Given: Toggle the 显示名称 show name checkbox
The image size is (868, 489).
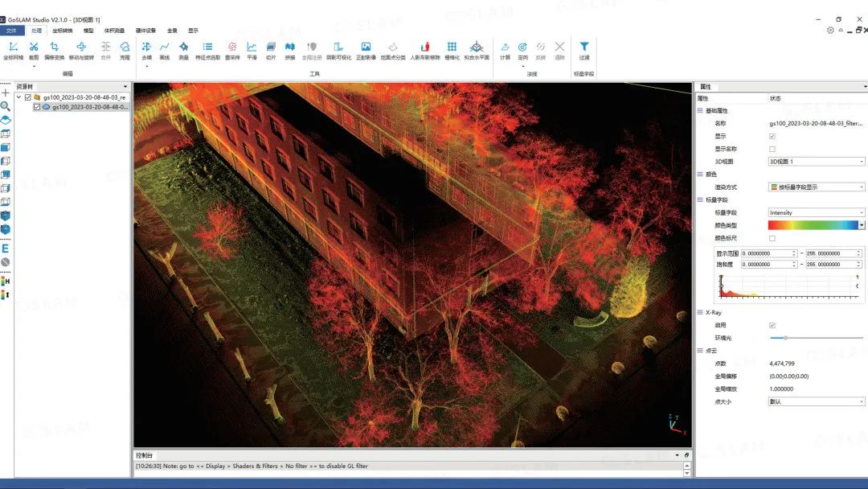Looking at the screenshot, I should (x=772, y=149).
